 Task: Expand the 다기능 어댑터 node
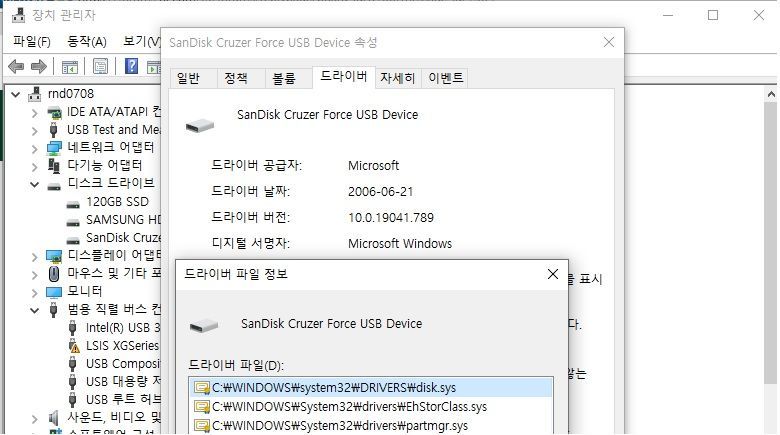click(x=34, y=166)
